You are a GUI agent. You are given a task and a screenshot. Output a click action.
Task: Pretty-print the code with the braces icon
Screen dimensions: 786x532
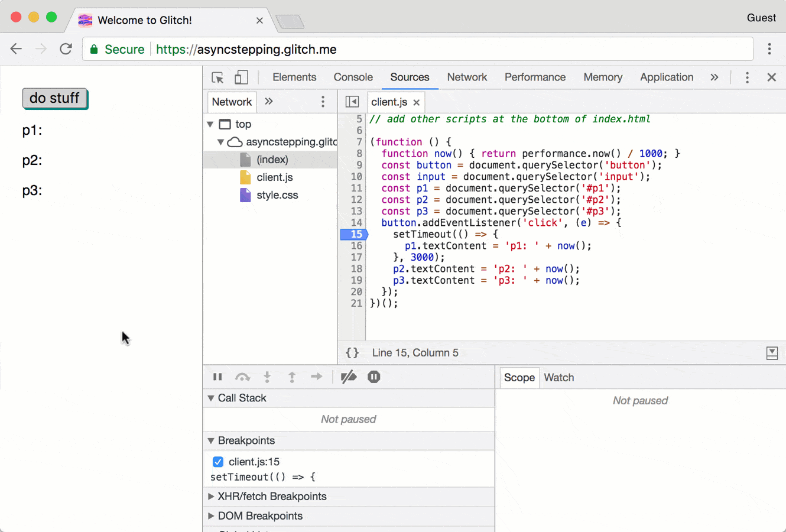coord(352,352)
